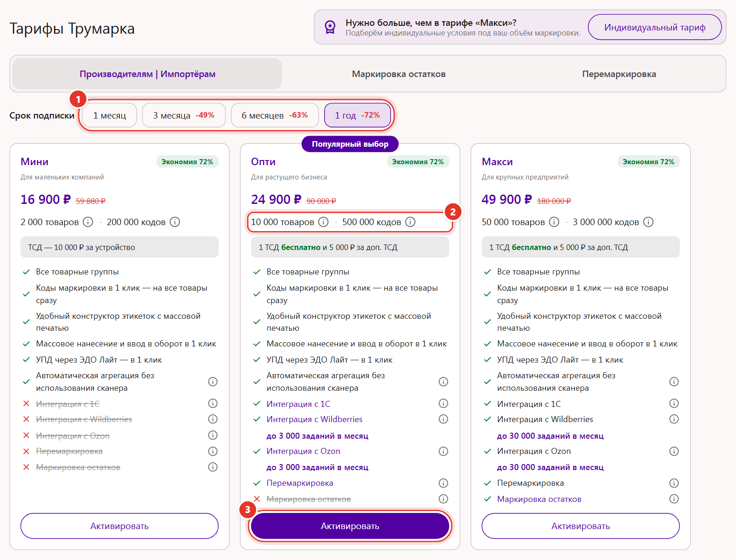The image size is (736, 560).
Task: Click Opti plan's Перемаркировка info icon
Action: 443,483
